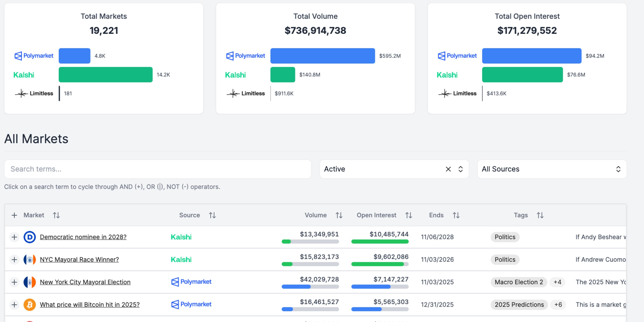Select the 2025 Predictions tag

tap(519, 304)
